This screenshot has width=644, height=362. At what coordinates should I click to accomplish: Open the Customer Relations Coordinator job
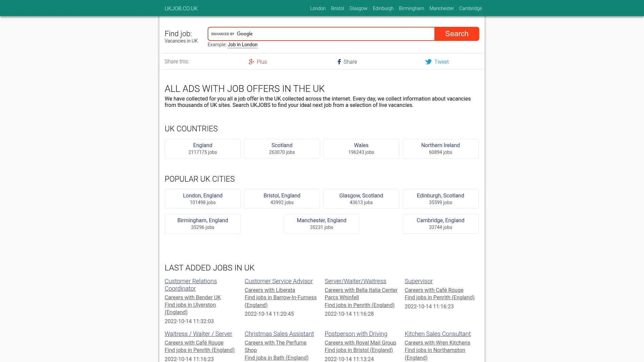click(191, 285)
